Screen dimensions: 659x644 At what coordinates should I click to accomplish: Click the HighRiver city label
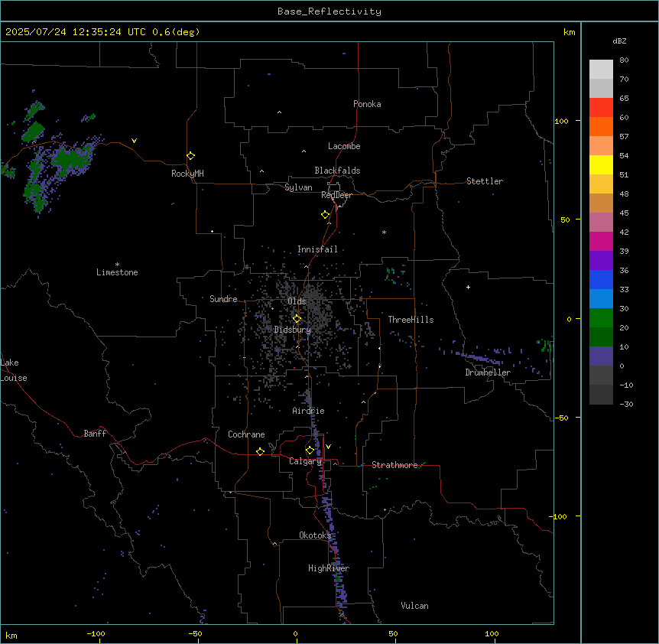tap(329, 568)
